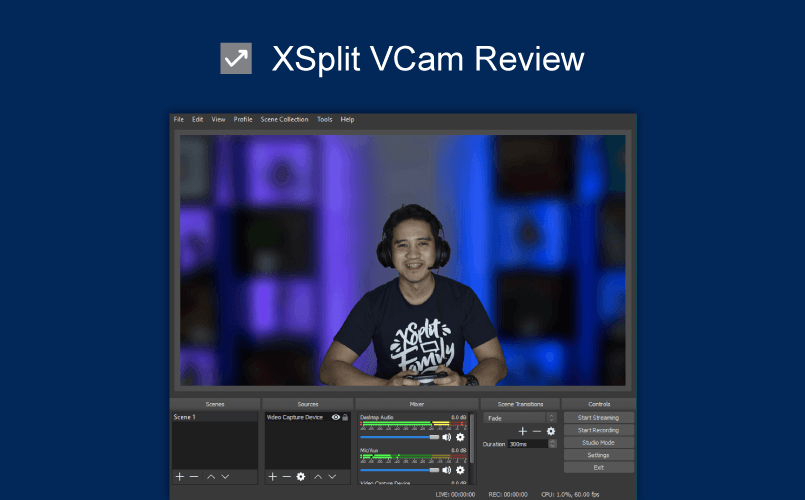This screenshot has width=805, height=500.
Task: Open the Tools menu
Action: click(324, 120)
